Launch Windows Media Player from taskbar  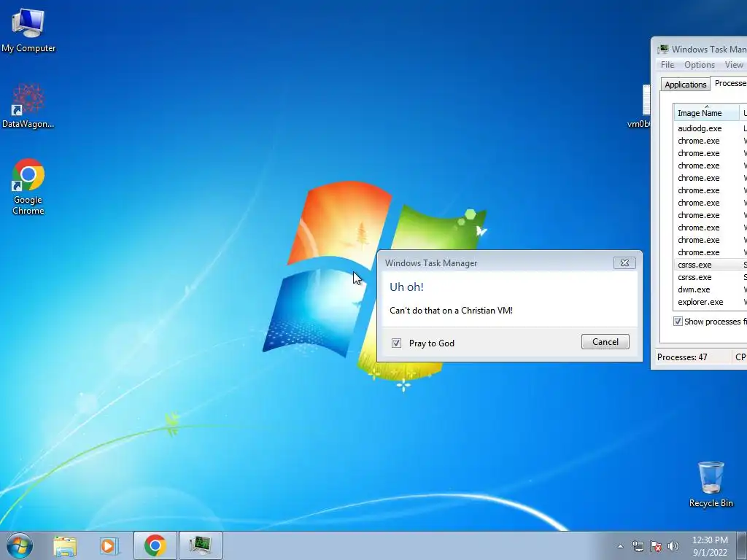pyautogui.click(x=109, y=545)
